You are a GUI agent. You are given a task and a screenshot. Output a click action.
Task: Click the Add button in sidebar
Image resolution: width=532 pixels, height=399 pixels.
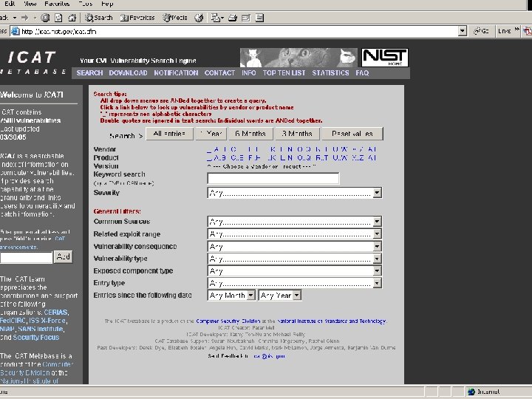(64, 257)
